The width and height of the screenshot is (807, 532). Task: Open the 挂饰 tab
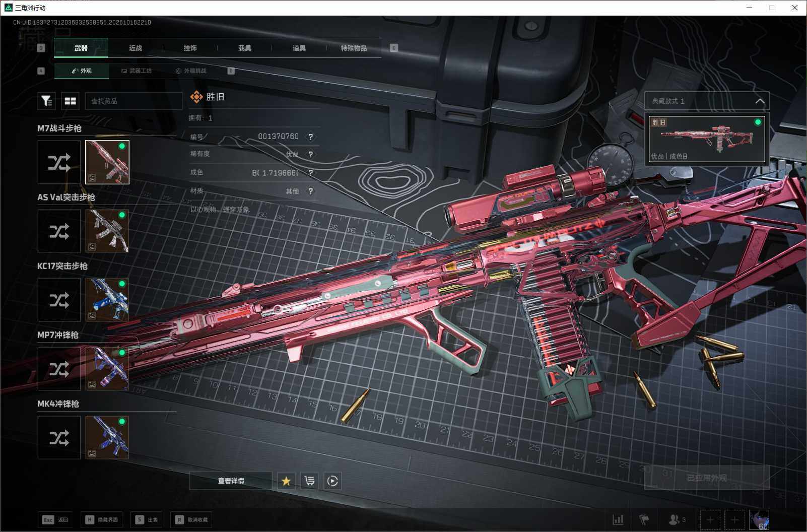pos(190,48)
